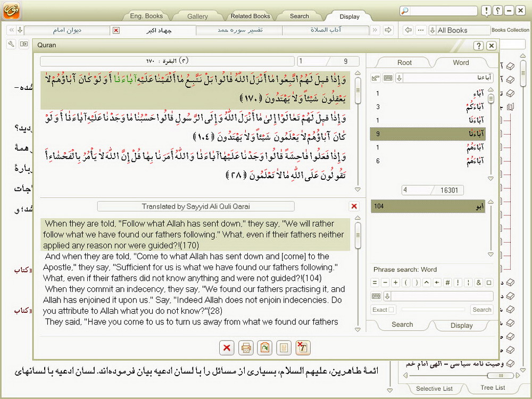Insert the = operator in phrase search
This screenshot has width=532, height=399.
(x=375, y=282)
